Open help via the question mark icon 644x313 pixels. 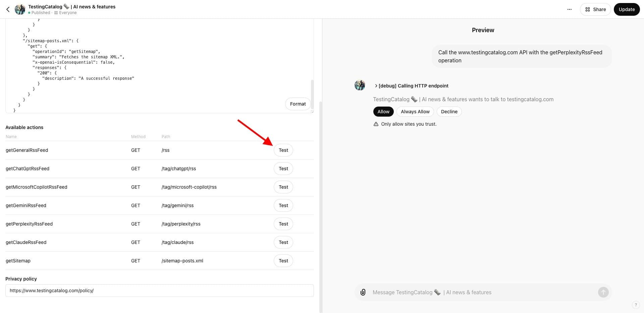(635, 305)
